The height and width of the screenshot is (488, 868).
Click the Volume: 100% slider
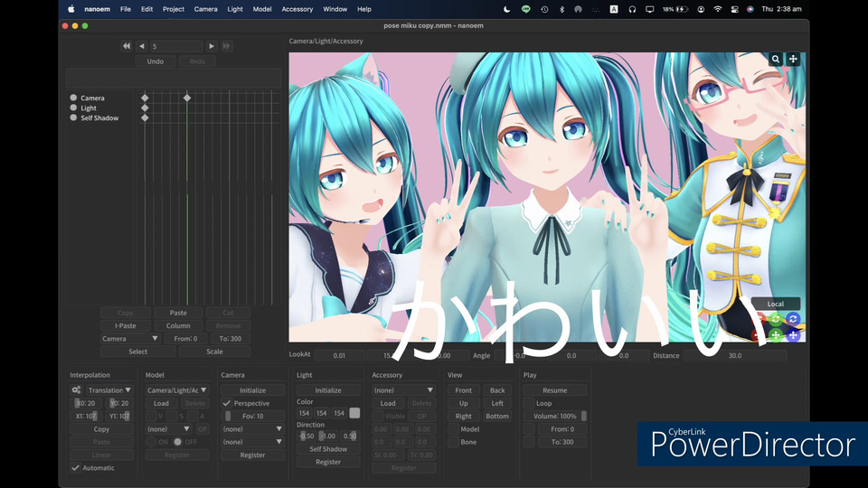tap(554, 416)
